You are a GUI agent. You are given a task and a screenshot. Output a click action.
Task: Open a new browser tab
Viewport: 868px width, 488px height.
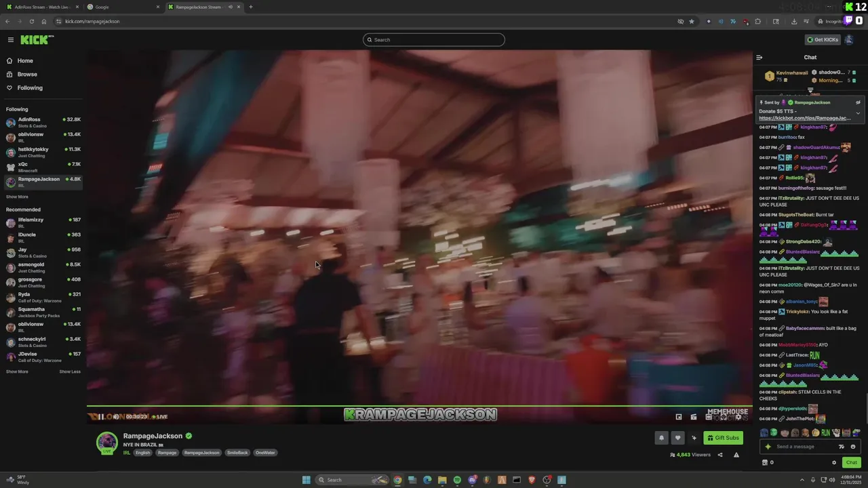pyautogui.click(x=251, y=7)
